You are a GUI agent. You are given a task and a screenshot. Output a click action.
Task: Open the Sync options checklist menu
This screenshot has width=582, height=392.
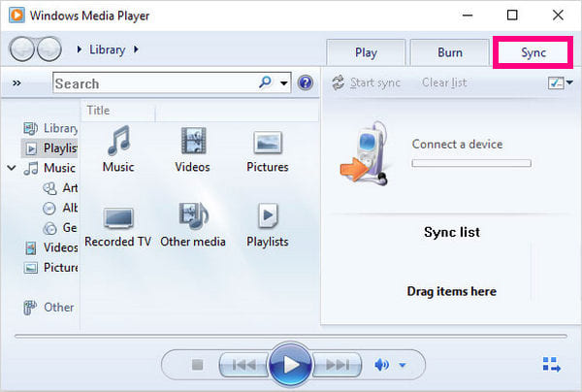[x=560, y=82]
